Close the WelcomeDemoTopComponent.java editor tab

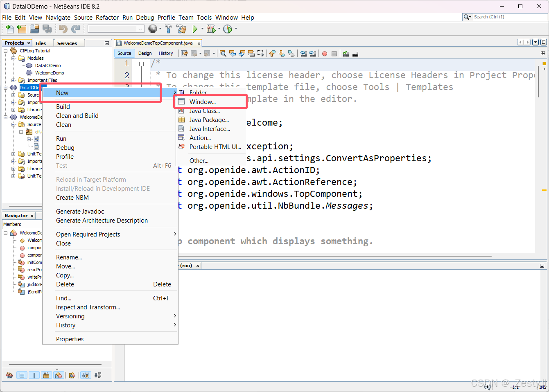pyautogui.click(x=199, y=43)
